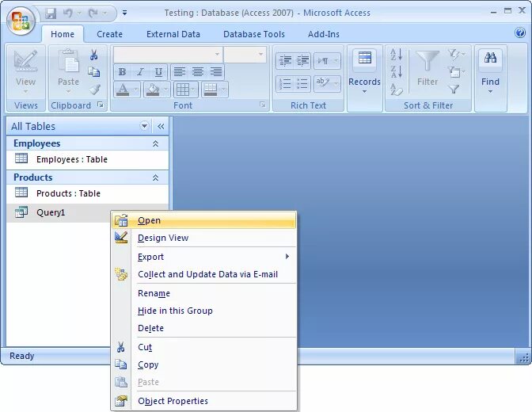Click the Advanced filter options icon

pyautogui.click(x=455, y=72)
